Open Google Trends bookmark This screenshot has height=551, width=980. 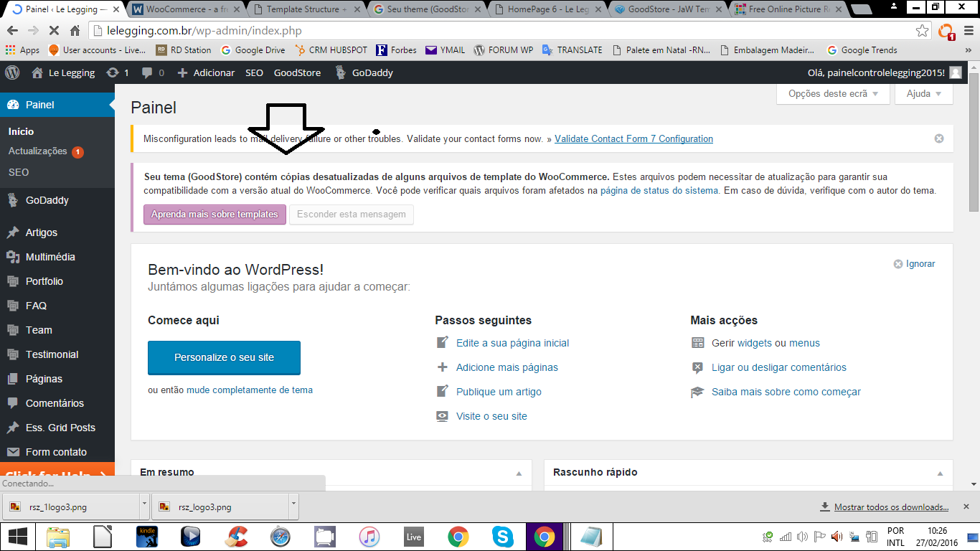[862, 50]
